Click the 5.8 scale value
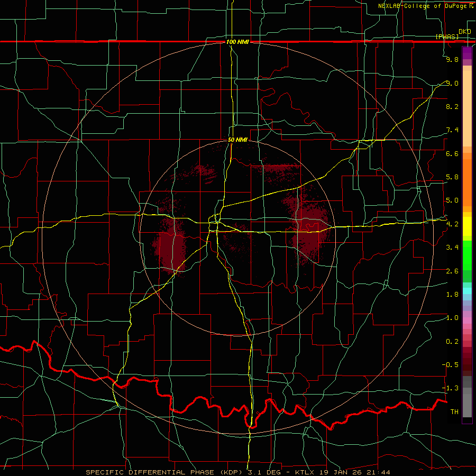 coord(452,177)
